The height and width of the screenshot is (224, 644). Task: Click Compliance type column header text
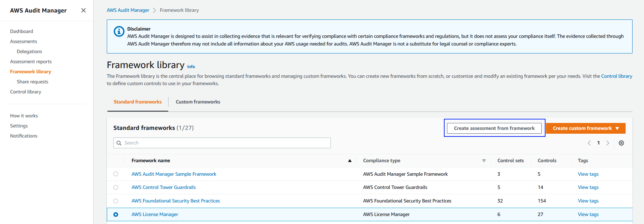tap(381, 160)
